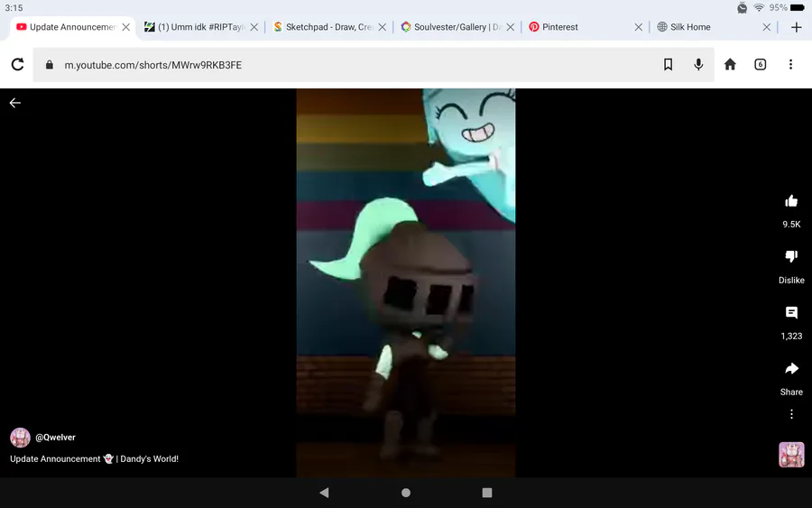Tap the microphone voice search icon
This screenshot has height=508, width=812.
[x=698, y=64]
